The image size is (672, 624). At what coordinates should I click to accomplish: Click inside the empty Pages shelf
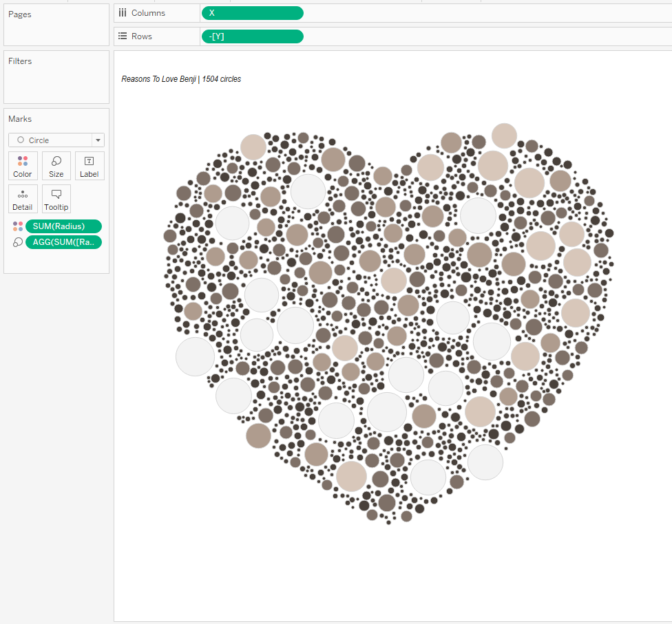pos(56,32)
